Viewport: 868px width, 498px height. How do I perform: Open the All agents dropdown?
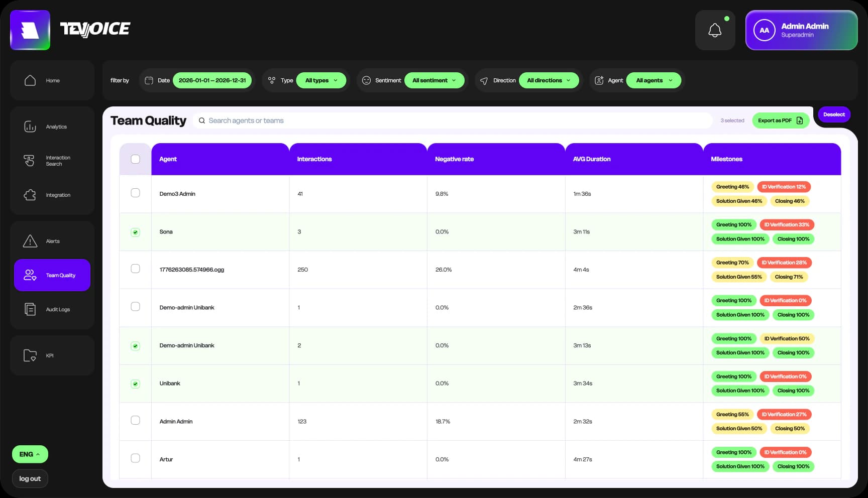coord(654,80)
